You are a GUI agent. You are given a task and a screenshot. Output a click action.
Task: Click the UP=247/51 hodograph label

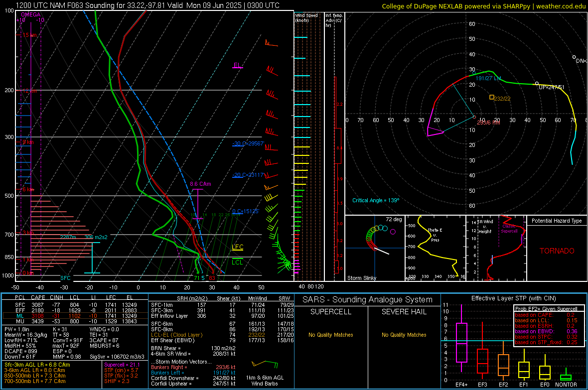[551, 87]
